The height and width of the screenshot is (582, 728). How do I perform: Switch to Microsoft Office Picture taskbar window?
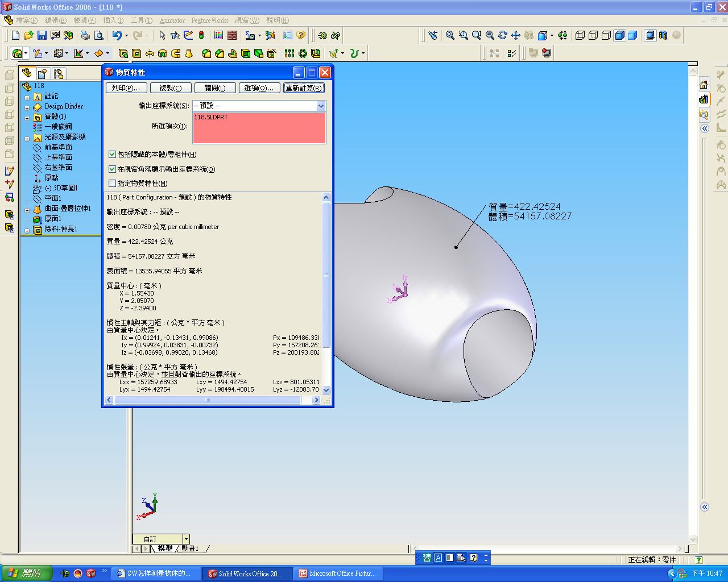(x=338, y=573)
